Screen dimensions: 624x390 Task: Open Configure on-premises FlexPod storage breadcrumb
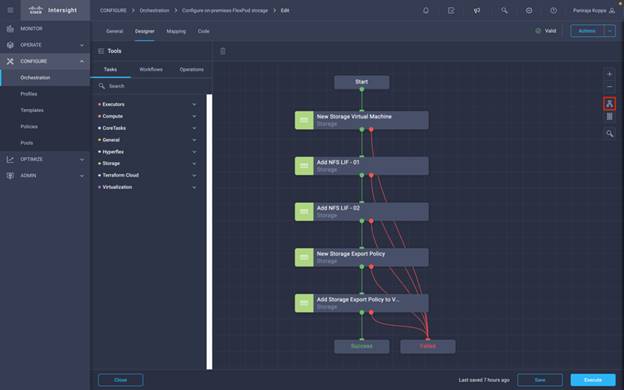(225, 10)
